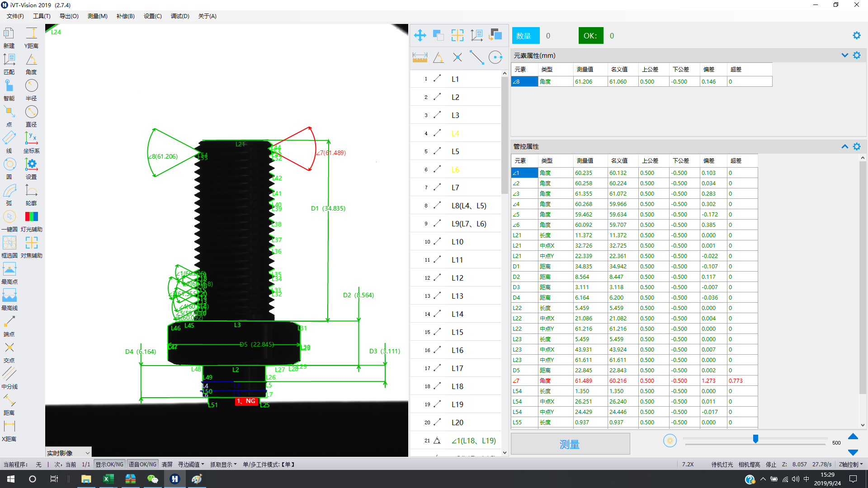The width and height of the screenshot is (868, 488).
Task: Click the Windows Start button
Action: click(x=11, y=479)
